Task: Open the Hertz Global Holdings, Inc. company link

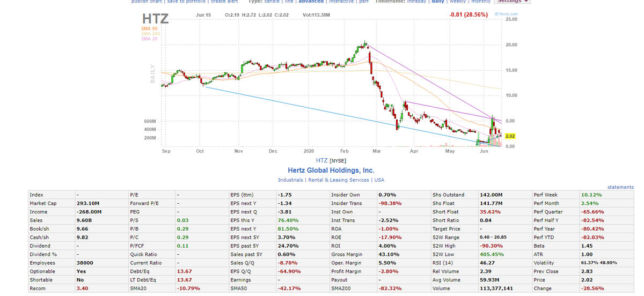Action: (331, 170)
